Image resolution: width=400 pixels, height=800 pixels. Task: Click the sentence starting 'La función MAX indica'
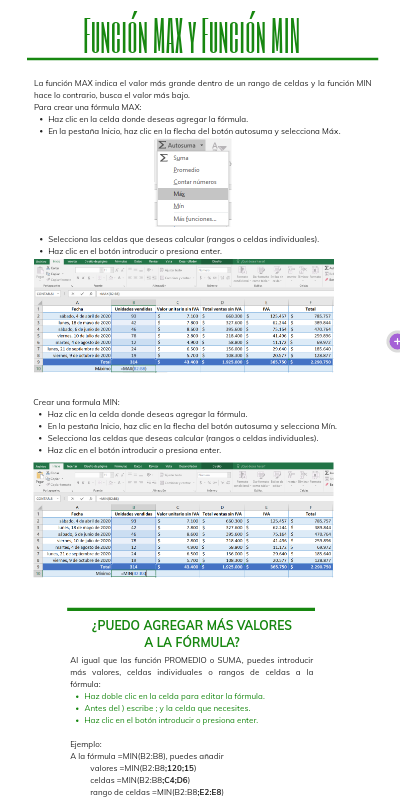[x=203, y=89]
